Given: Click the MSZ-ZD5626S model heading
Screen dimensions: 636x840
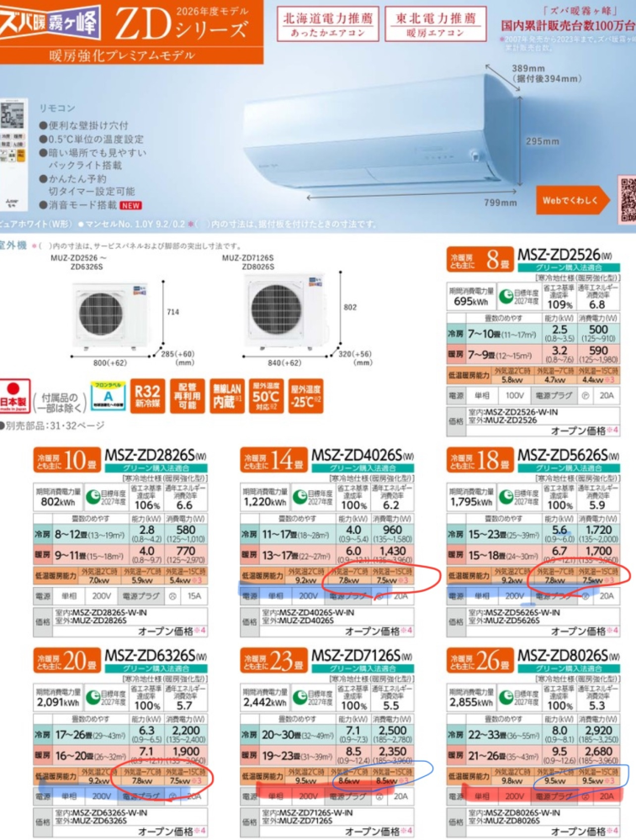Looking at the screenshot, I should (568, 456).
